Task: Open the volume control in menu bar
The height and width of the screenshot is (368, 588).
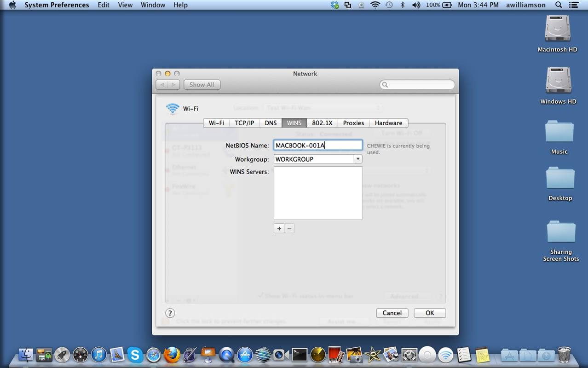Action: [x=416, y=5]
